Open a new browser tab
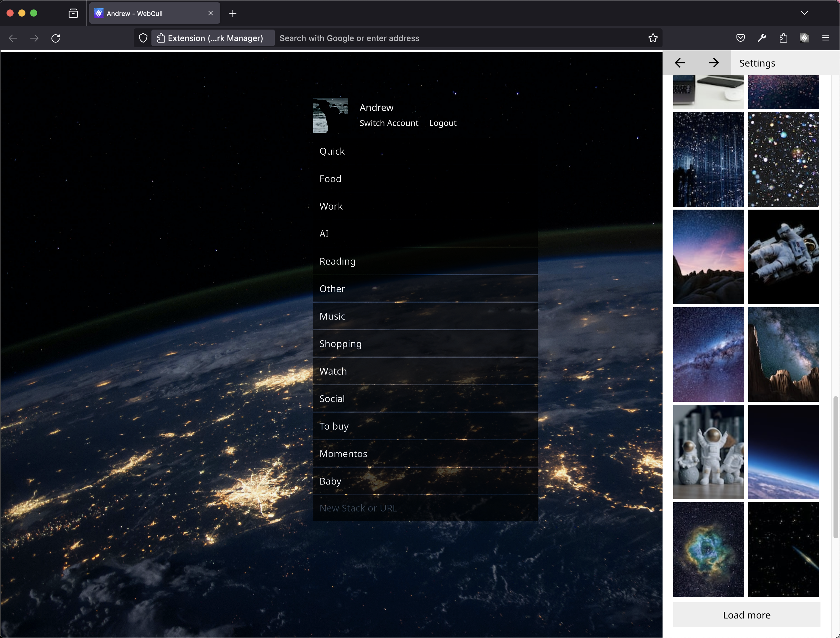The width and height of the screenshot is (840, 638). [x=233, y=13]
